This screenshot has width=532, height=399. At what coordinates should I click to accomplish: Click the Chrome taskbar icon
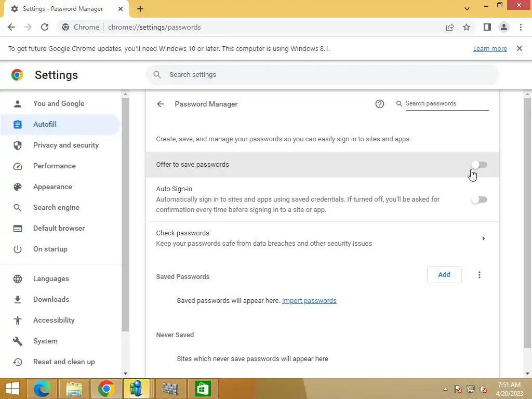(x=106, y=389)
